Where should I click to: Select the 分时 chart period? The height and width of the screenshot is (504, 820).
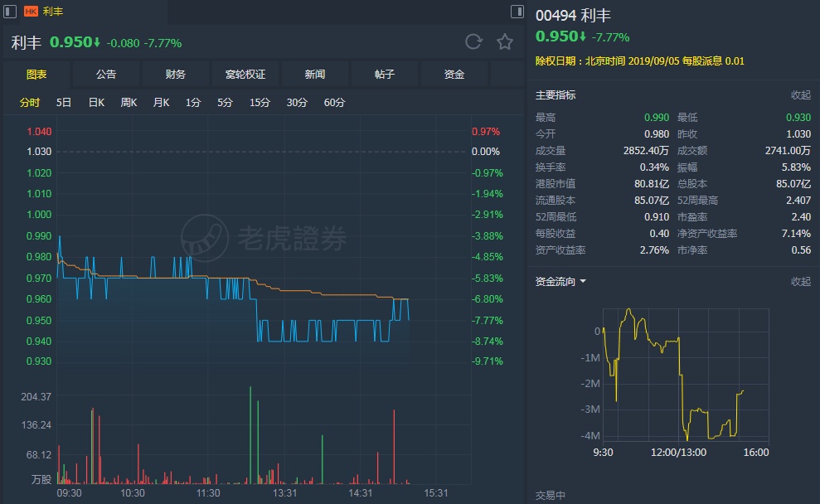(x=30, y=103)
